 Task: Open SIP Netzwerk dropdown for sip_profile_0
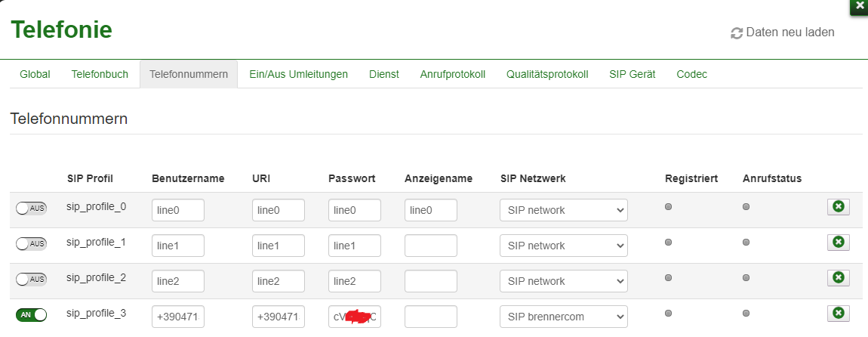tap(563, 210)
